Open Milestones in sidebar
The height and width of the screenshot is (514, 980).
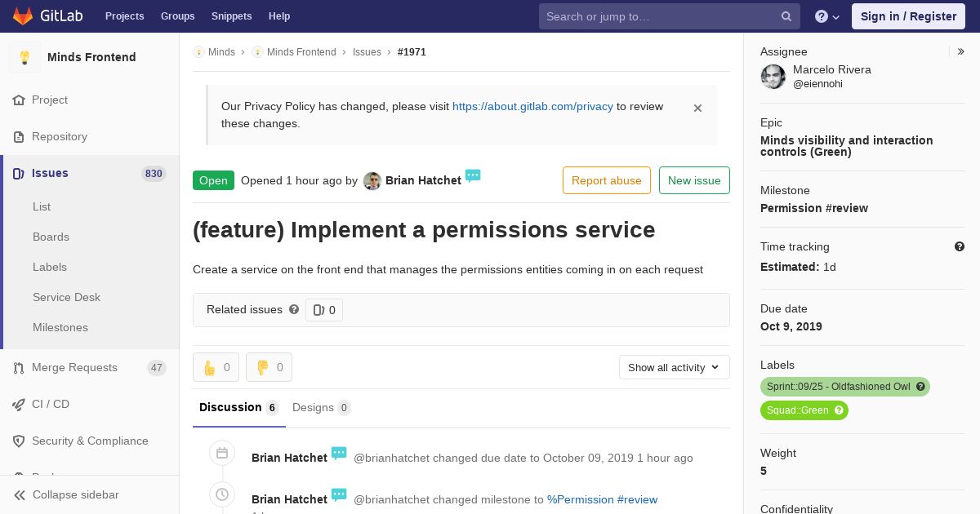click(x=60, y=327)
